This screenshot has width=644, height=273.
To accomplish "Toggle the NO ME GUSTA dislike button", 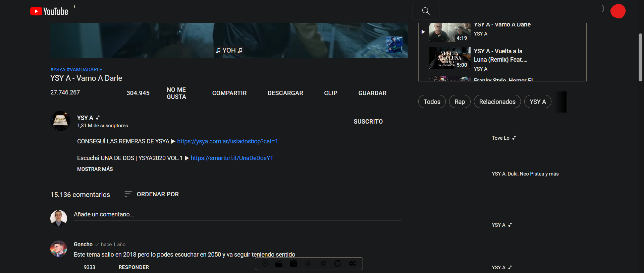I will tap(176, 93).
